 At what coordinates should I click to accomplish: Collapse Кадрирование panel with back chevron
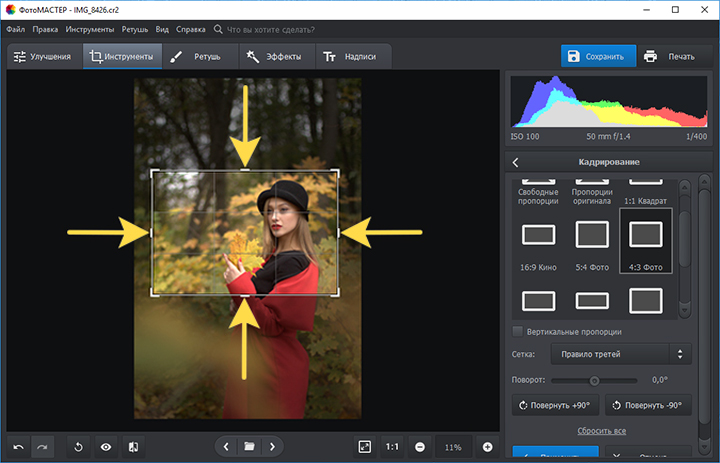pos(516,162)
